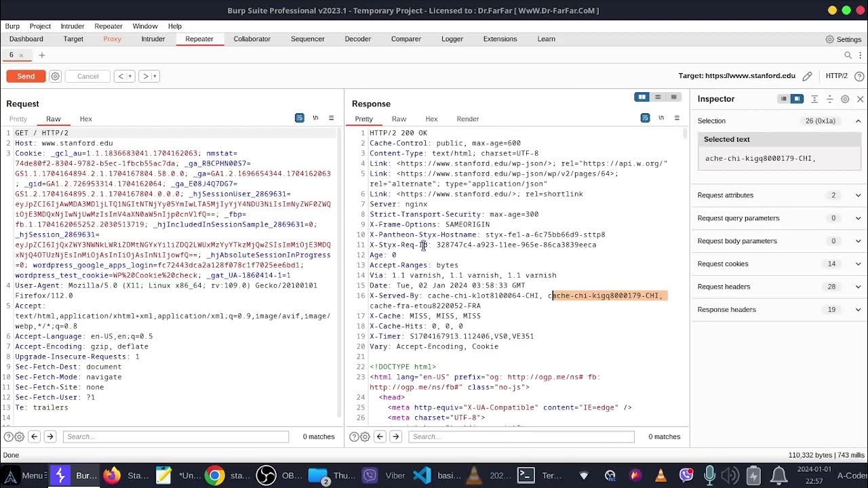Click Response search help icon

354,436
